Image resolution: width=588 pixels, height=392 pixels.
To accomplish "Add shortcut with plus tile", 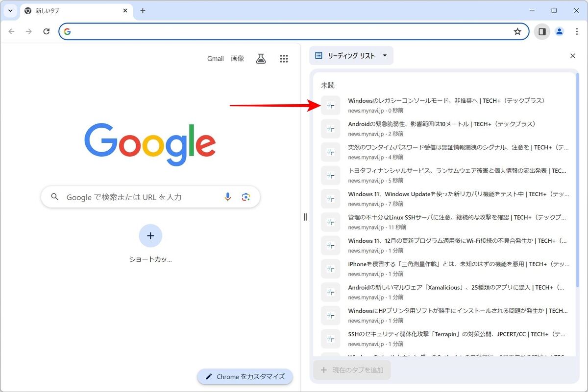I will pyautogui.click(x=150, y=236).
